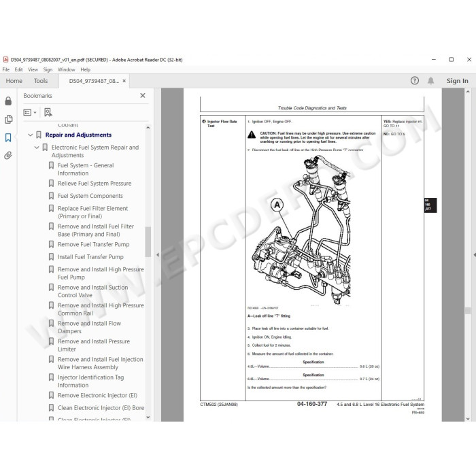Open the page thumbnails panel icon

(8, 119)
